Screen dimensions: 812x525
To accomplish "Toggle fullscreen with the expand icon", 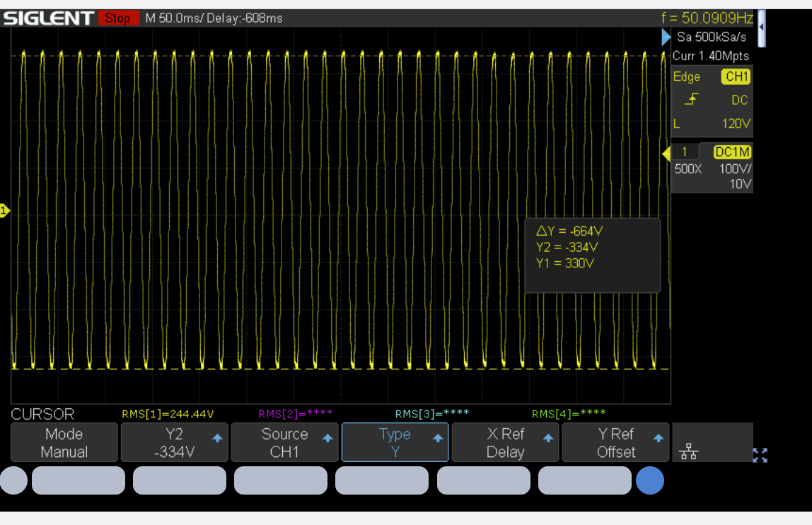I will pyautogui.click(x=760, y=455).
